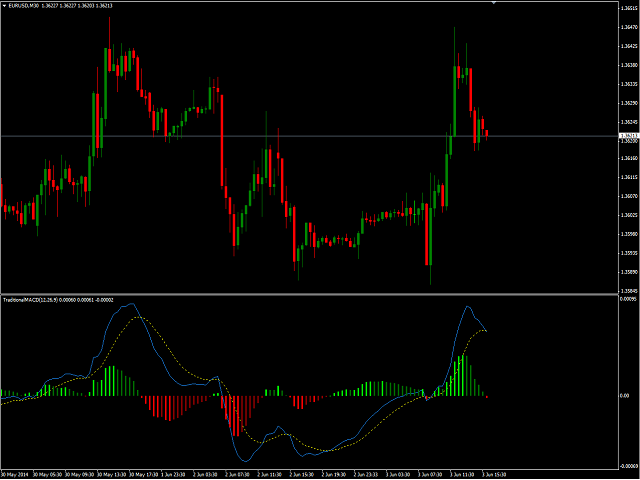
Task: Click the small arrow before EURUSD,M30 title
Action: [4, 6]
